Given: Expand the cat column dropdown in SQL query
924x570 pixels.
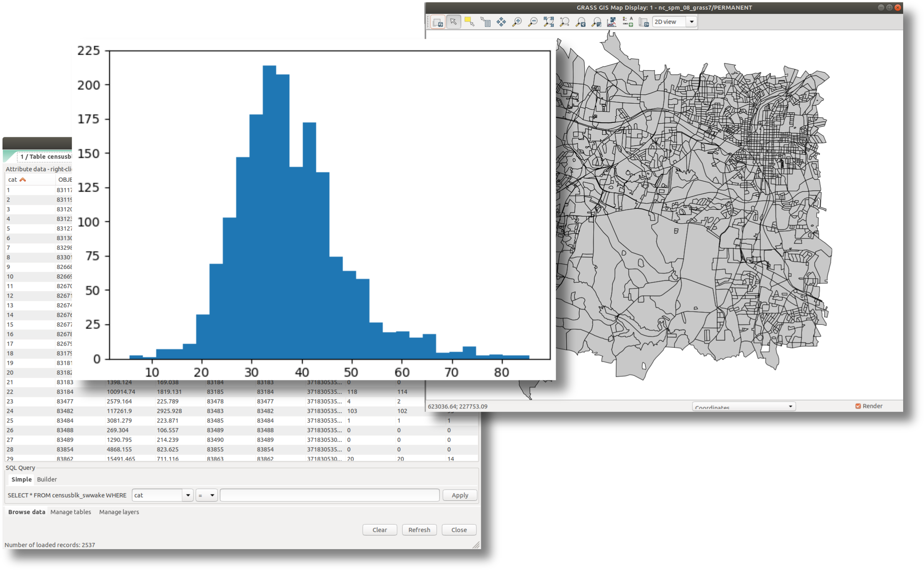Looking at the screenshot, I should click(188, 495).
